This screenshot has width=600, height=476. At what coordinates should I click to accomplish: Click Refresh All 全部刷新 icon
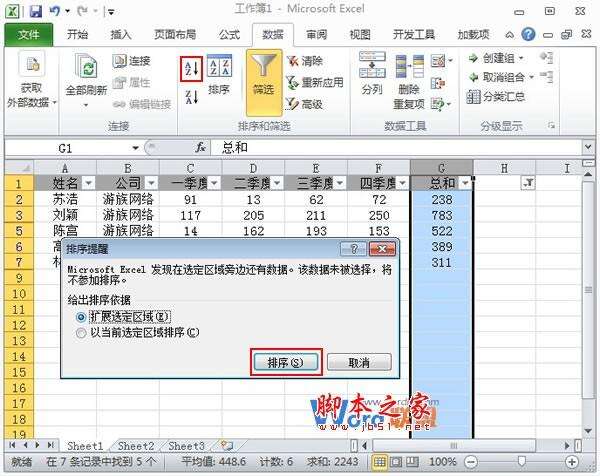click(x=86, y=66)
